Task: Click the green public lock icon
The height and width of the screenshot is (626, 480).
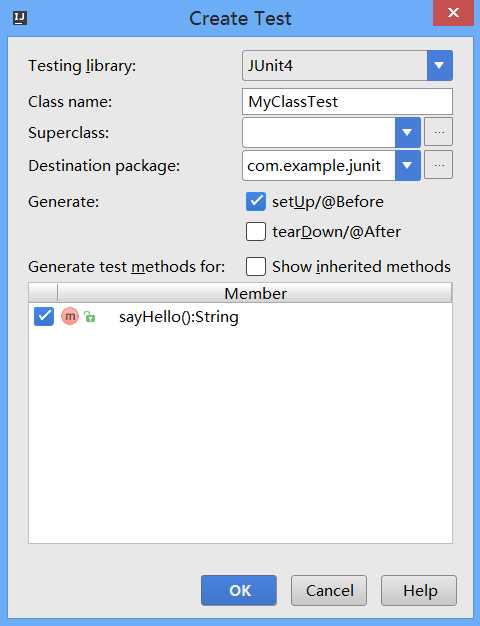Action: [x=89, y=317]
